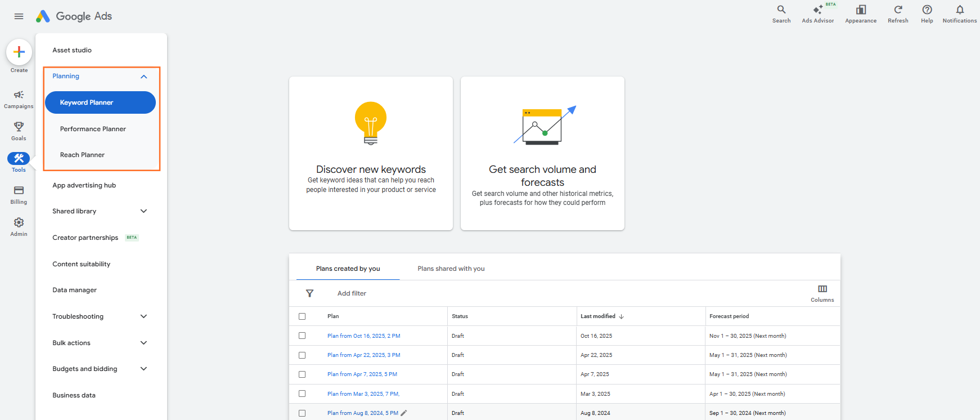Check the Plan from Mar 3, 2025 row
Viewport: 980px width, 420px height.
(x=302, y=394)
